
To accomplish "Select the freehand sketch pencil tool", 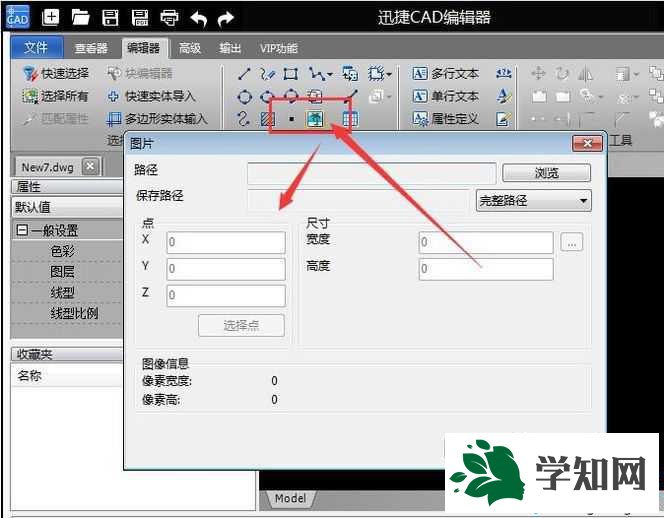I will (x=268, y=74).
